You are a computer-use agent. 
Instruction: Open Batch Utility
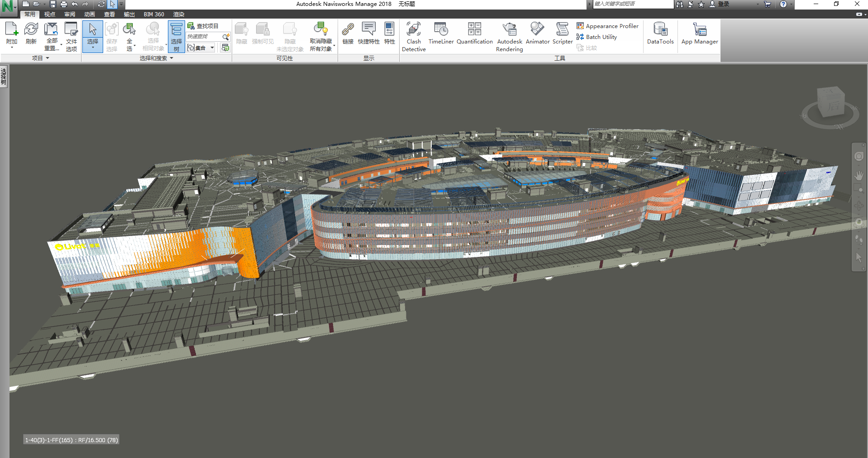pyautogui.click(x=596, y=37)
